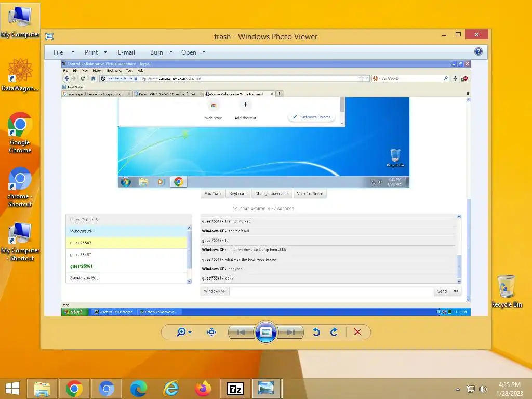Viewport: 532px width, 399px height.
Task: Switch to actual size view
Action: coord(212,332)
